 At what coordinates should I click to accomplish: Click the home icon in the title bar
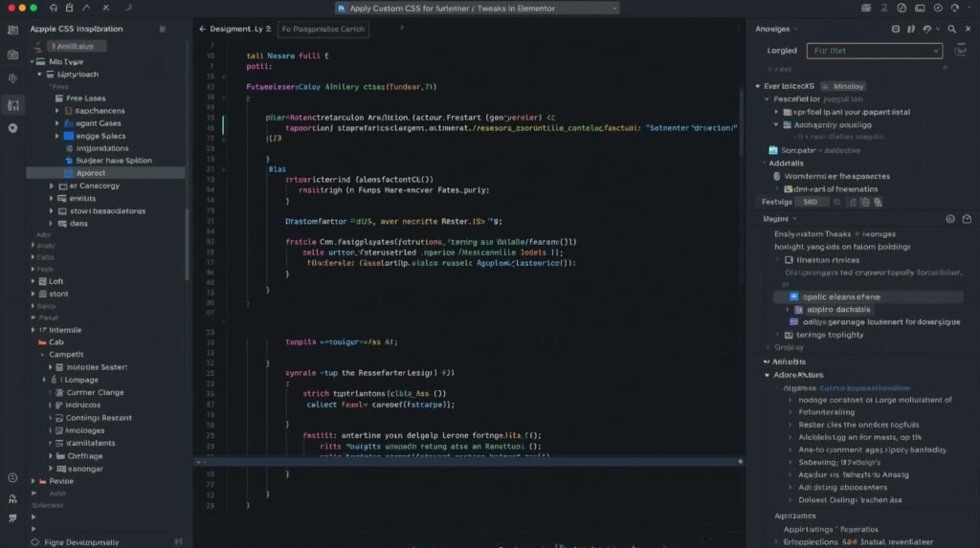coord(54,8)
